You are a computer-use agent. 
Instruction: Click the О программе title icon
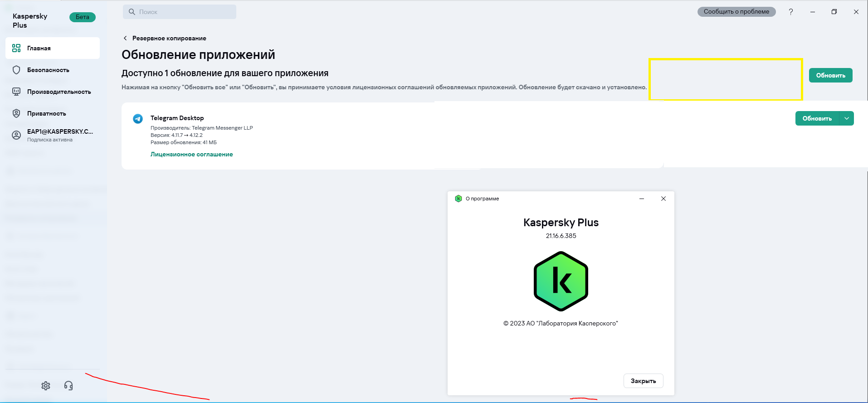(458, 199)
